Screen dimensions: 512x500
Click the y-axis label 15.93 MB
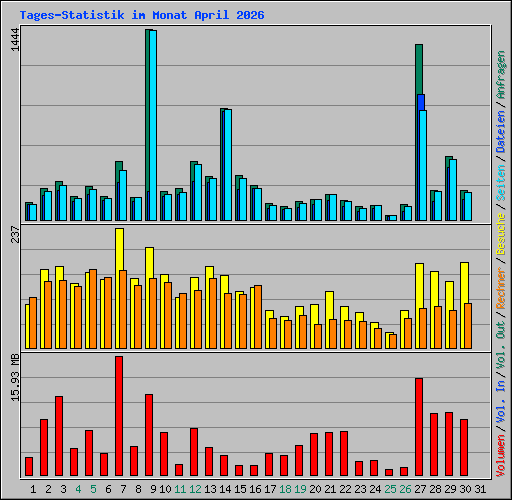pyautogui.click(x=15, y=378)
